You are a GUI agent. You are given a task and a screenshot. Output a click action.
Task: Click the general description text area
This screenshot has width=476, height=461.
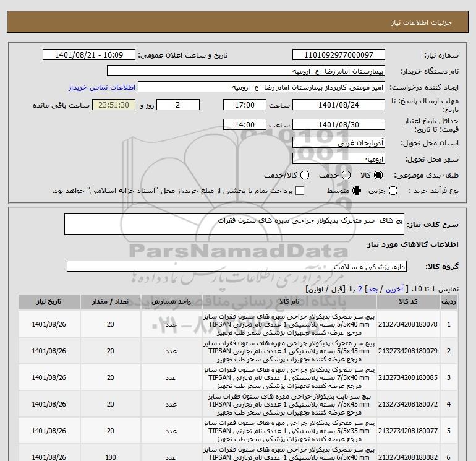234,224
